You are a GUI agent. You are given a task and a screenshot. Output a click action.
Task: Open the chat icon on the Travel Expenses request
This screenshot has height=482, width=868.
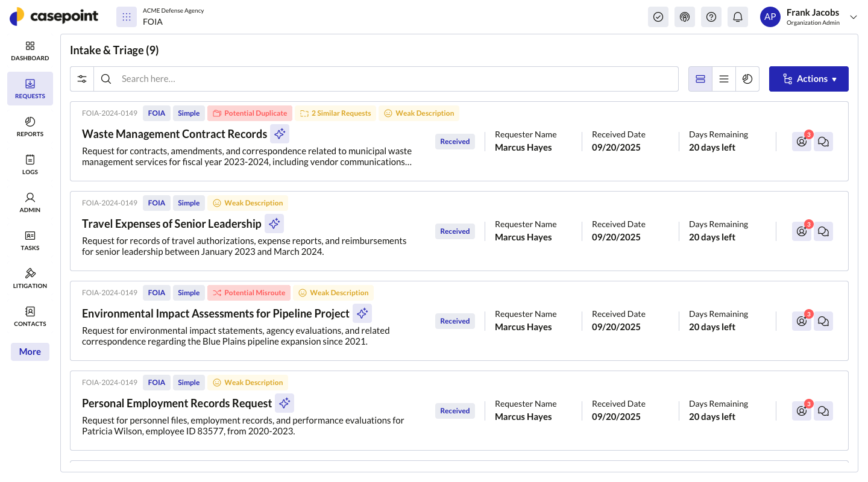823,231
